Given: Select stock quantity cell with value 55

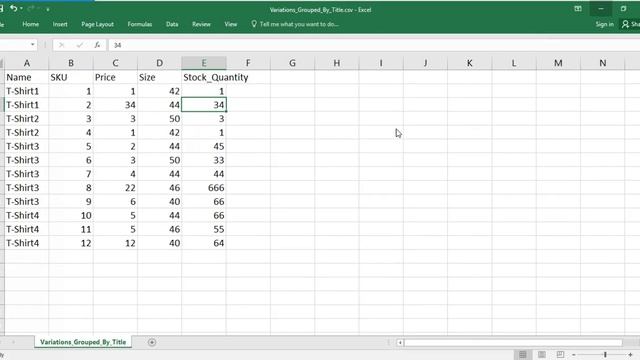Looking at the screenshot, I should point(204,229).
